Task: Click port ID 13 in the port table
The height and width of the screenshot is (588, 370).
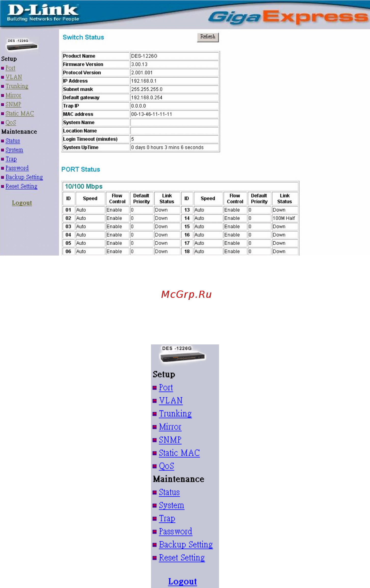Action: (x=187, y=210)
